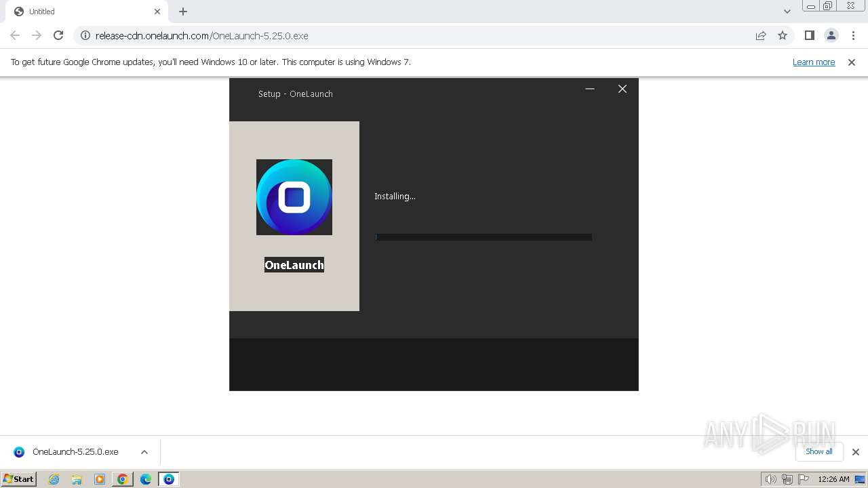
Task: Click the 12:26 AM system clock
Action: 833,479
